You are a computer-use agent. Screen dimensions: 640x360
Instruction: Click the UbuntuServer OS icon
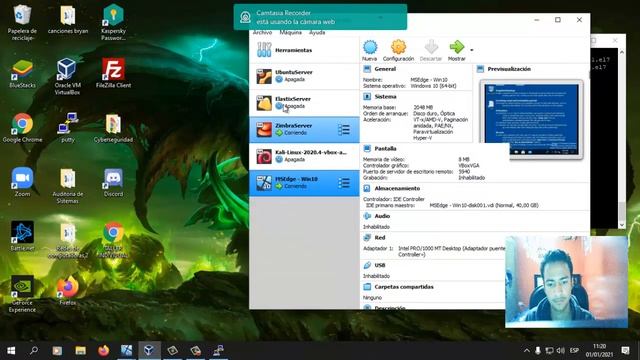click(x=264, y=76)
